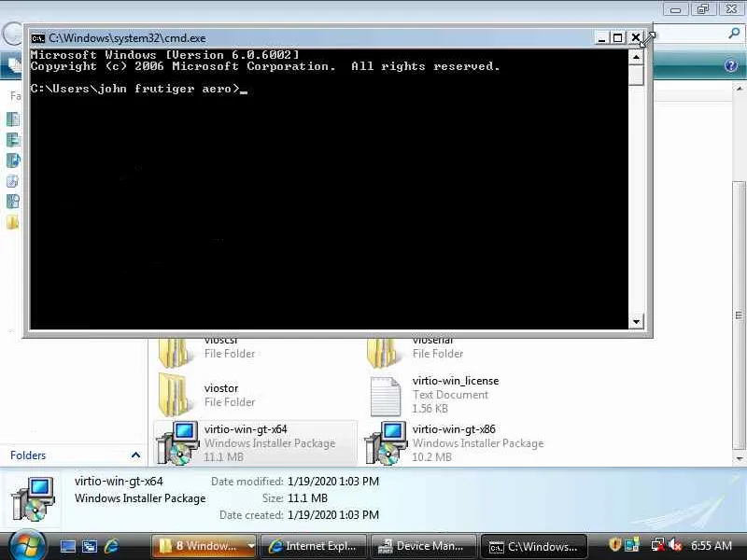Click the 'virtio-win-gt-x86' file name
This screenshot has width=747, height=560.
[454, 429]
